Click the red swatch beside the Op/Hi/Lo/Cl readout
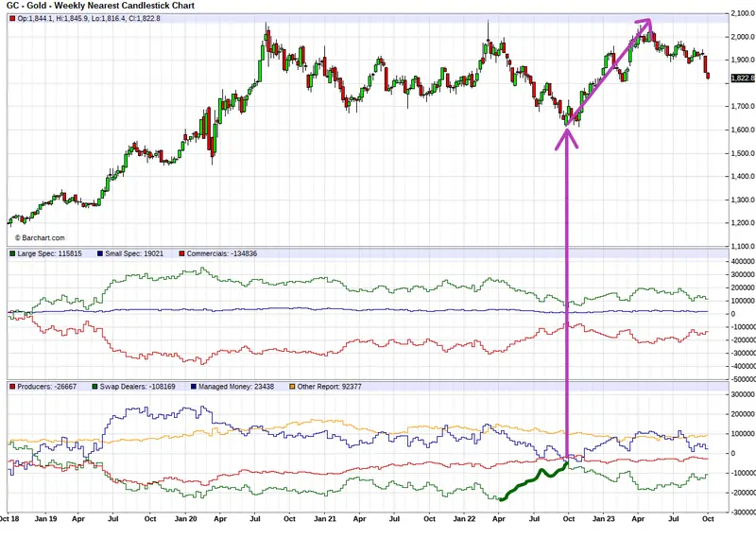Viewport: 756px width, 539px height. [x=12, y=19]
